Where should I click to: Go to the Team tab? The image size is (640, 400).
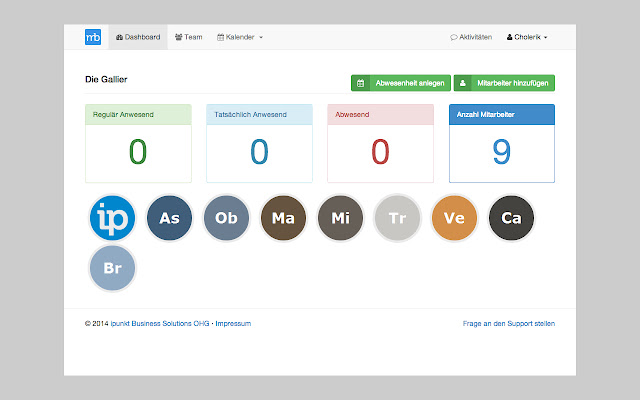(x=189, y=37)
